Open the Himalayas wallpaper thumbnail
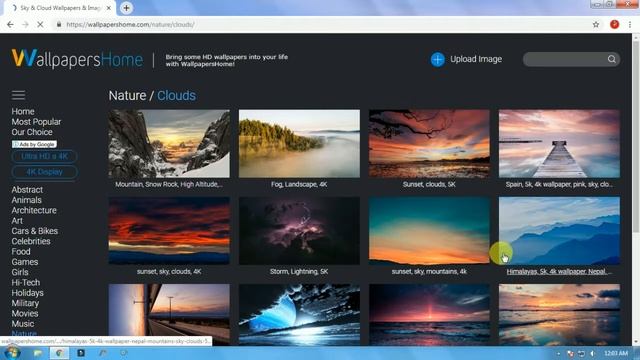Screen dimensions: 640x360 [559, 231]
